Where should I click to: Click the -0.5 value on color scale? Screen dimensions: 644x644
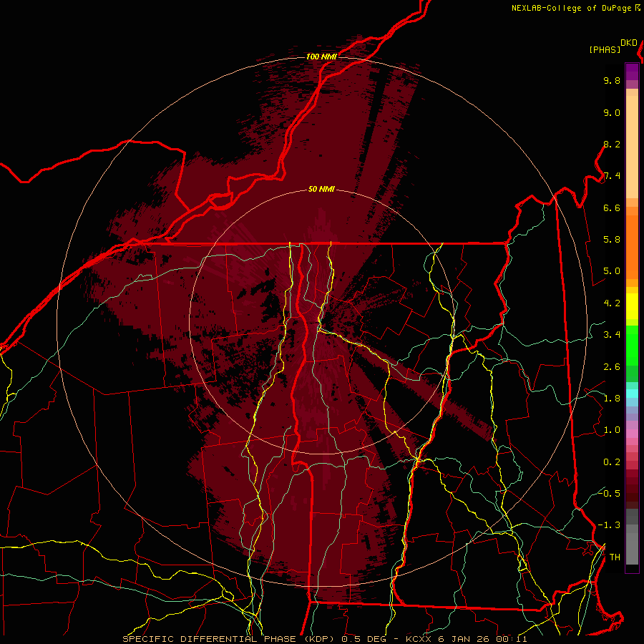coord(609,493)
